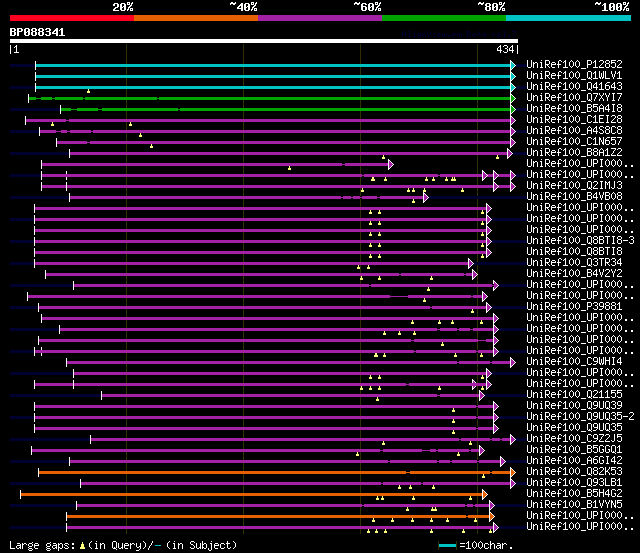Screen dimensions: 640x553
Task: Click the orange ~40% identity color segment
Action: pyautogui.click(x=196, y=18)
